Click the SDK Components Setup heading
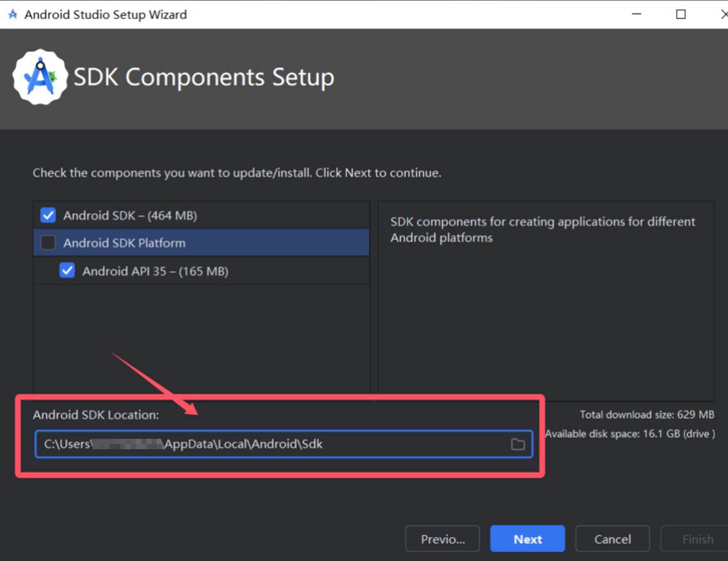Viewport: 728px width, 561px height. [204, 77]
